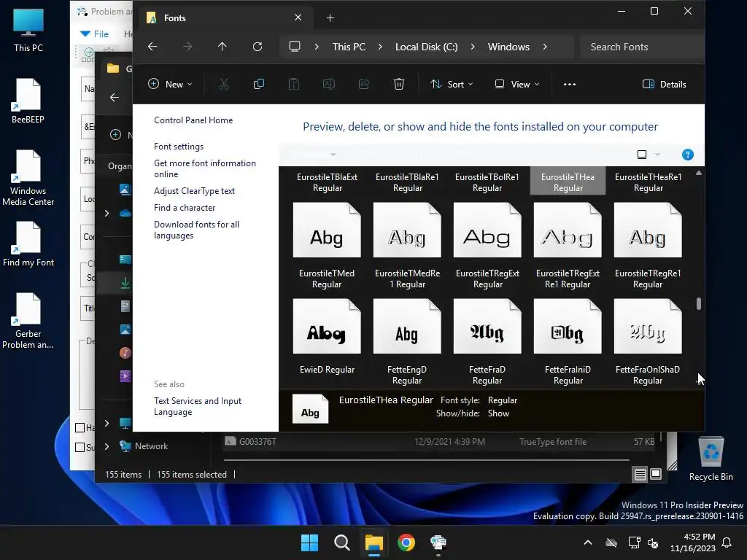Viewport: 747px width, 560px height.
Task: Click scroll up arrow of fonts list
Action: tap(699, 174)
